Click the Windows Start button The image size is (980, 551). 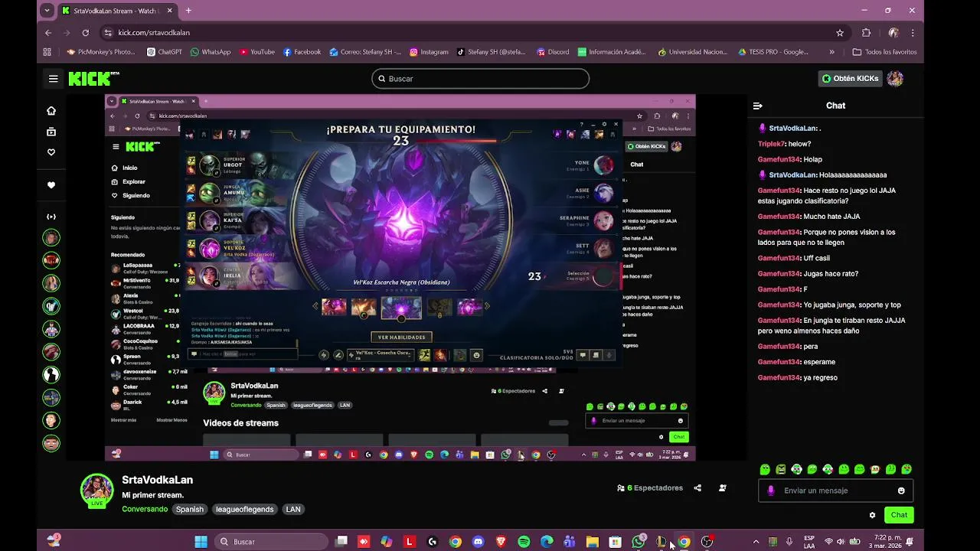[201, 542]
